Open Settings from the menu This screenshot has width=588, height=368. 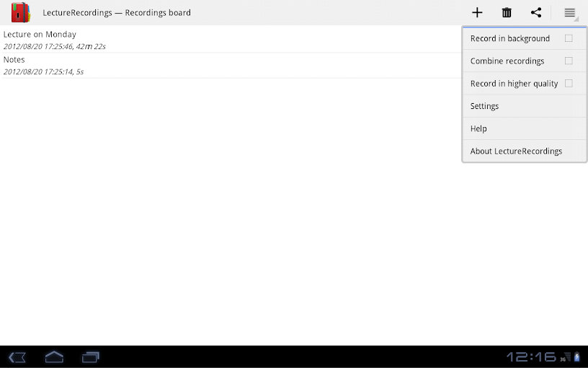pyautogui.click(x=525, y=106)
